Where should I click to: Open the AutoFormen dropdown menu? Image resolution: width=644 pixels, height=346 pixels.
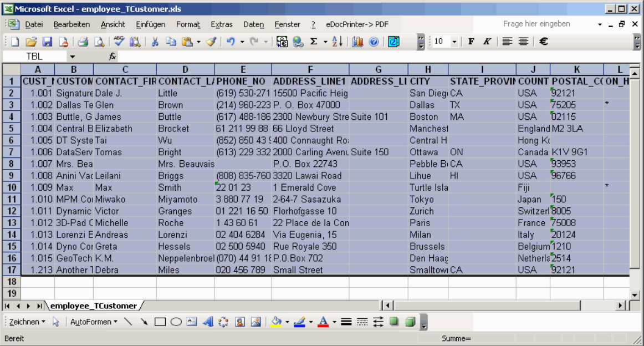pyautogui.click(x=94, y=322)
